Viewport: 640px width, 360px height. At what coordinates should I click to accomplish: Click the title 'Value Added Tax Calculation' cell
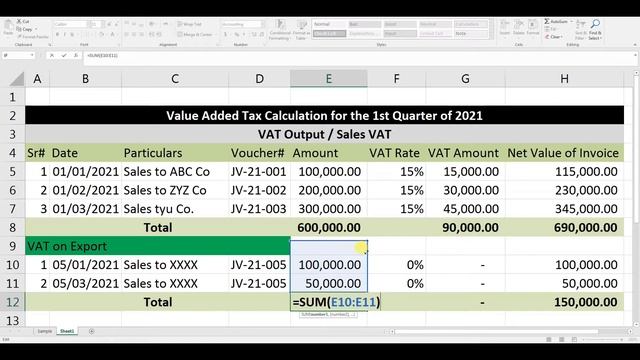click(x=324, y=116)
